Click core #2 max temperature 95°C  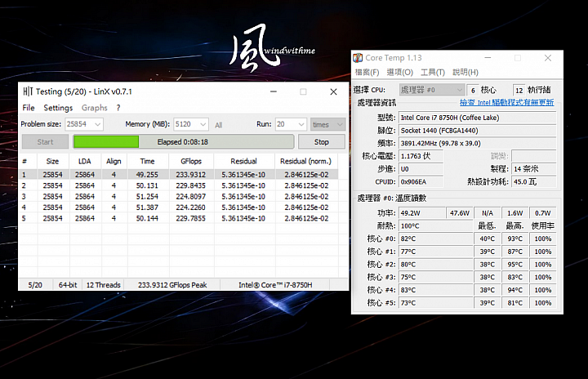pos(515,264)
